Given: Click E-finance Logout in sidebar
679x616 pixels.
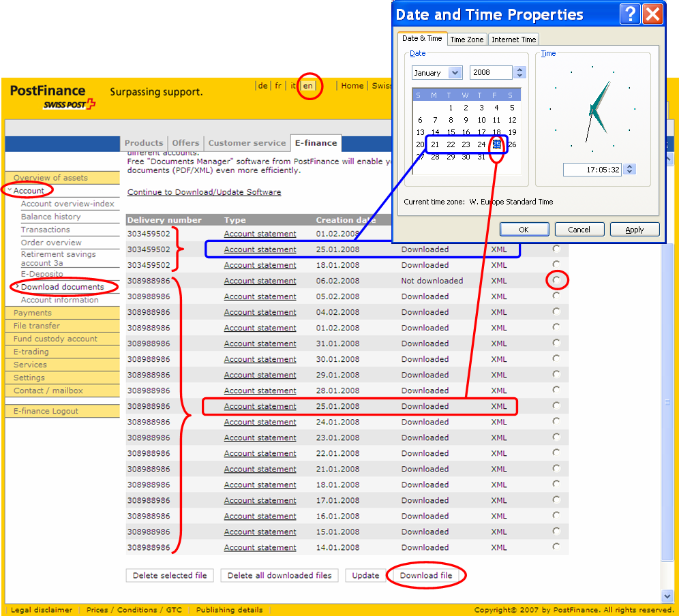Looking at the screenshot, I should click(x=46, y=411).
